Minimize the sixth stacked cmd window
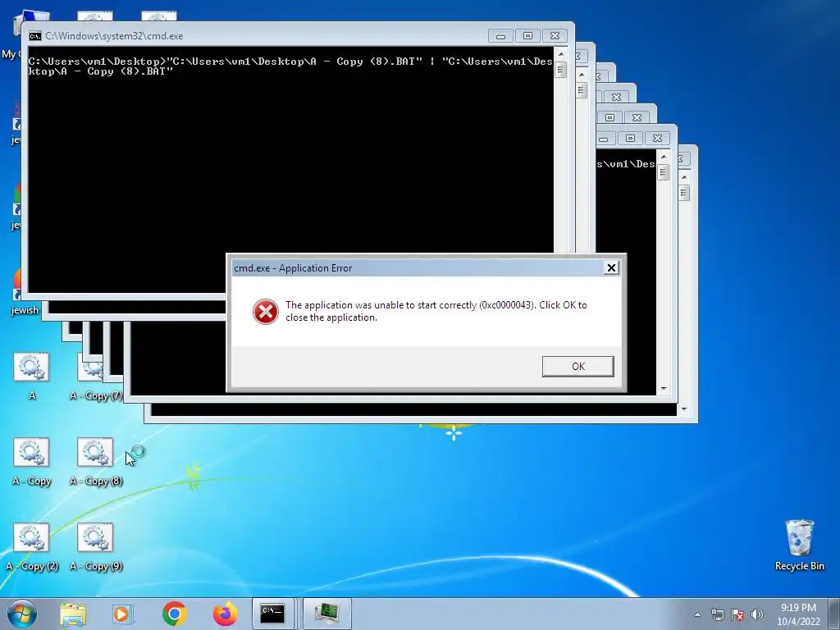The height and width of the screenshot is (630, 840). (604, 138)
